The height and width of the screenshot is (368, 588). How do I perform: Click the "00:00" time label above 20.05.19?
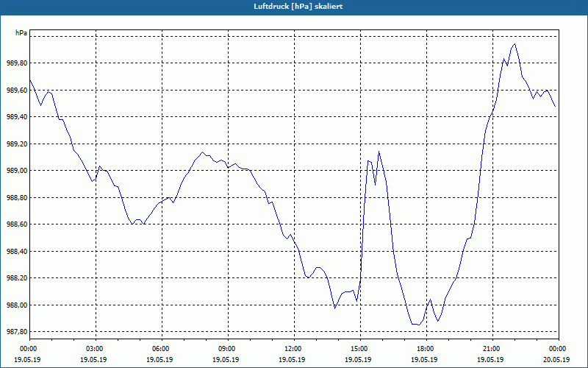pos(557,349)
